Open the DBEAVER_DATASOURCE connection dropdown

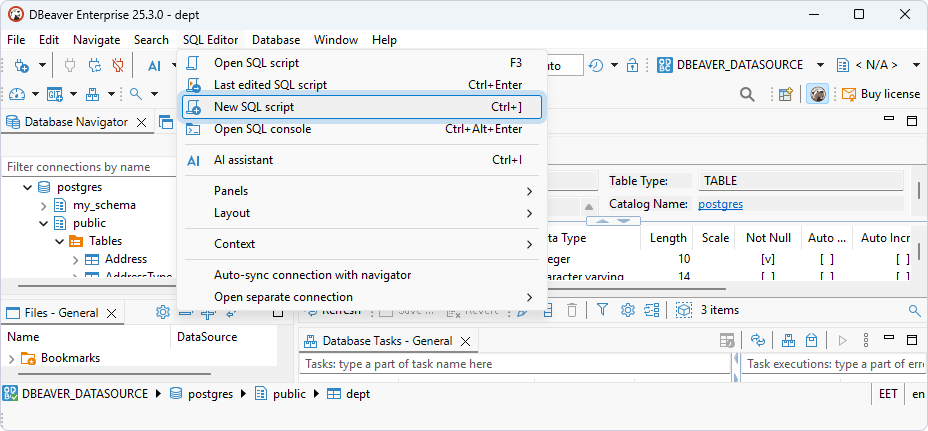tap(820, 65)
